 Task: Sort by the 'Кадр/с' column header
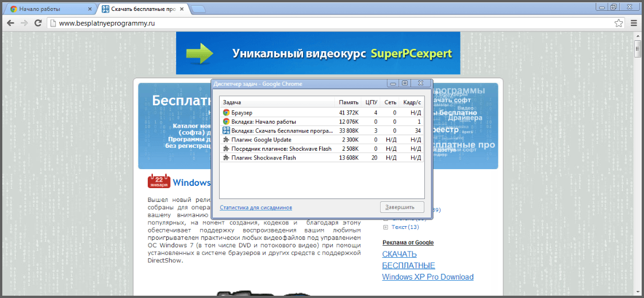click(411, 102)
